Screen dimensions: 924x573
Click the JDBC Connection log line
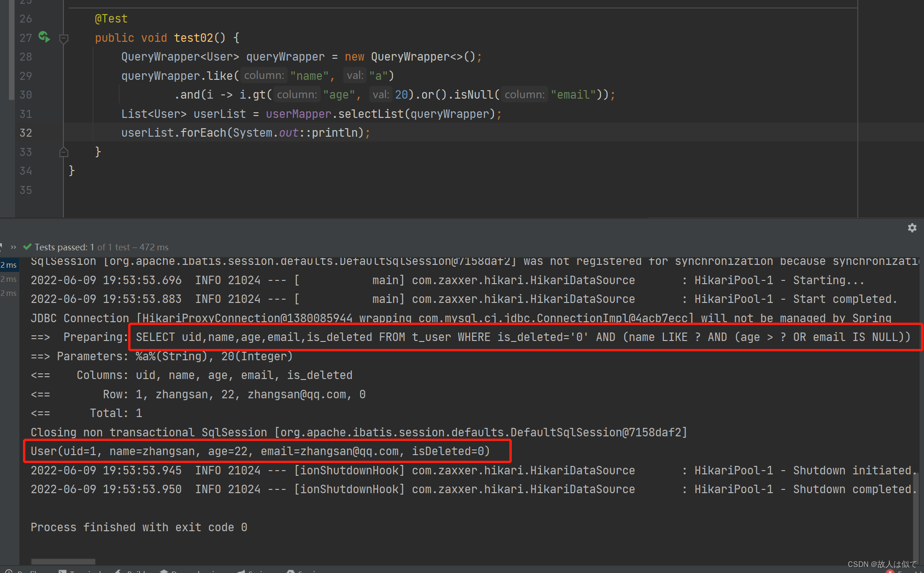point(461,318)
